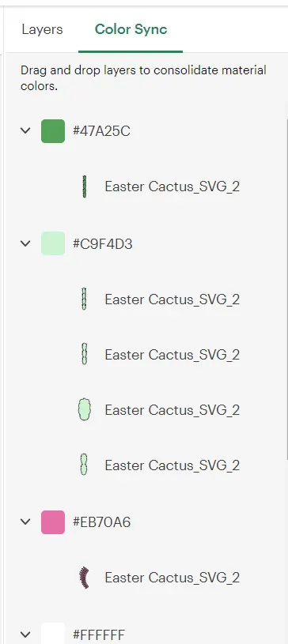Click the panel's vertical scrollbar

click(286, 292)
